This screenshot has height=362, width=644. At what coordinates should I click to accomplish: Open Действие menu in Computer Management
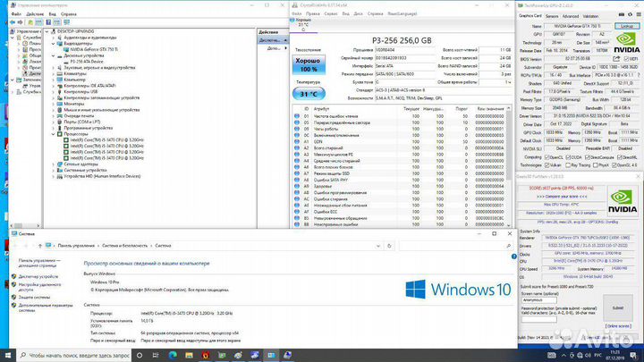coord(35,14)
